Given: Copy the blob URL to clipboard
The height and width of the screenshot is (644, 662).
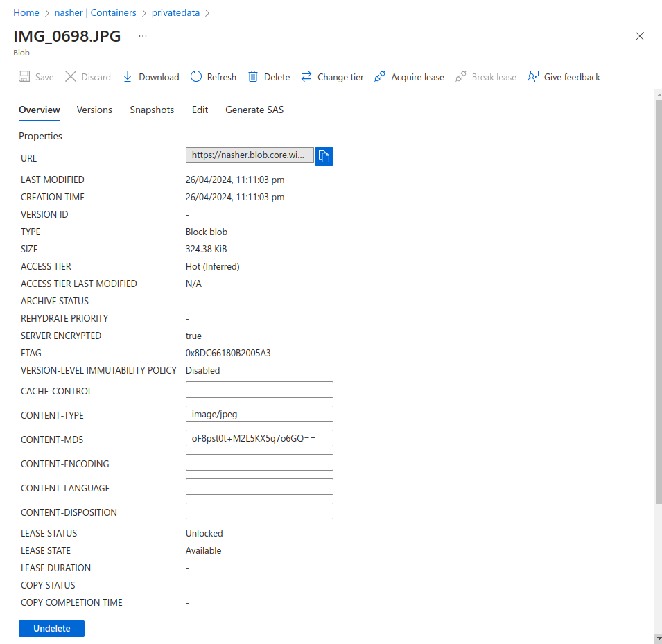Looking at the screenshot, I should (x=324, y=156).
